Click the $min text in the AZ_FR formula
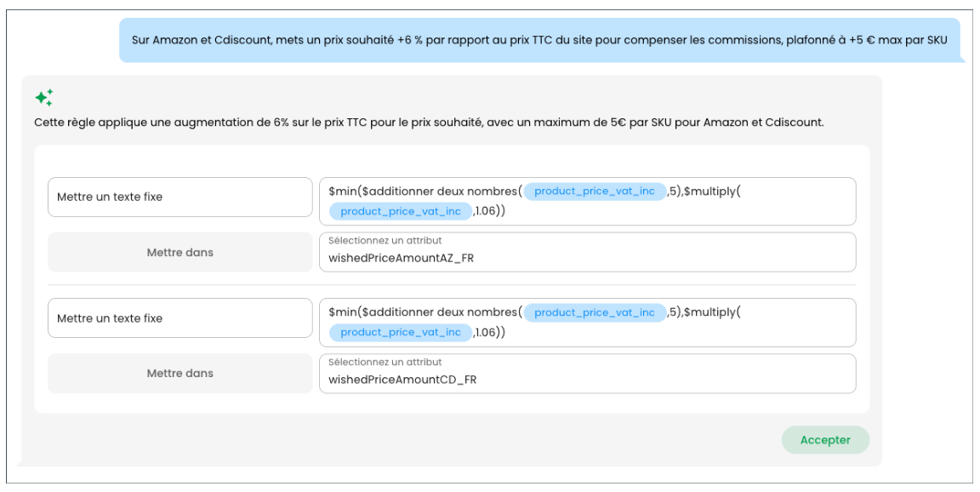Image resolution: width=980 pixels, height=492 pixels. coord(342,192)
